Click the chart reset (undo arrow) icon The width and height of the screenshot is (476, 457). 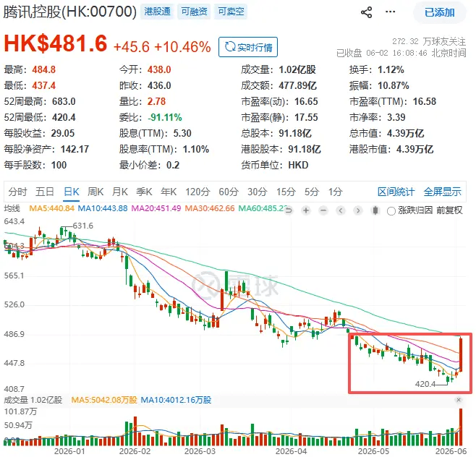point(289,210)
